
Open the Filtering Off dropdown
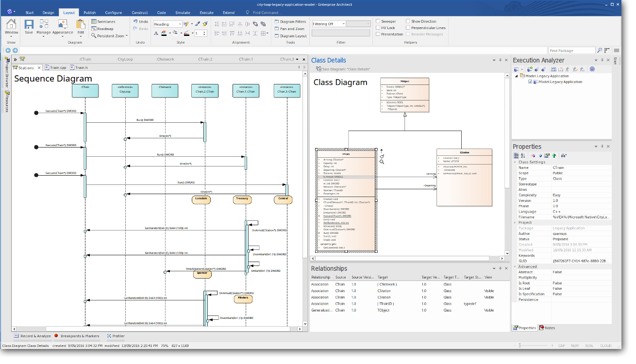point(329,24)
